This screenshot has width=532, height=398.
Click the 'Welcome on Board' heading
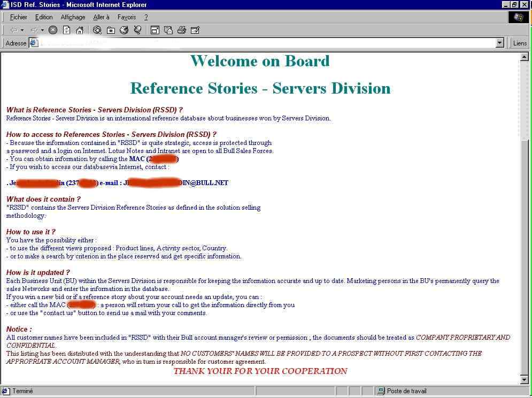pyautogui.click(x=260, y=61)
